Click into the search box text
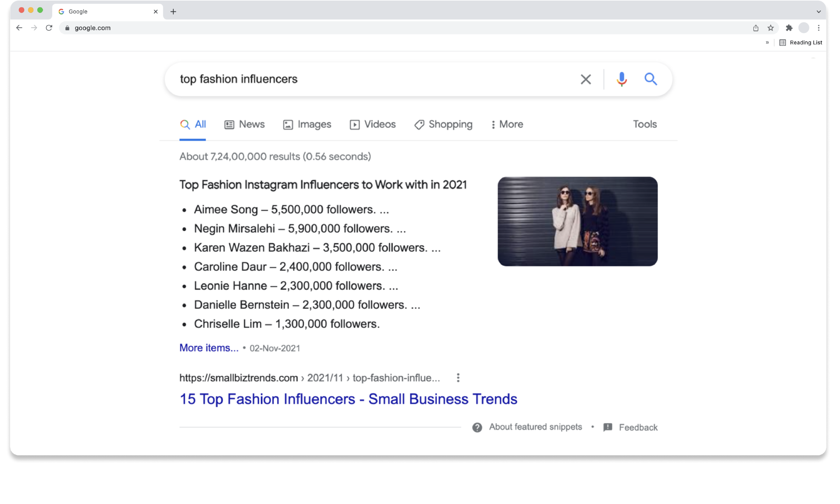This screenshot has height=504, width=840. coord(238,79)
